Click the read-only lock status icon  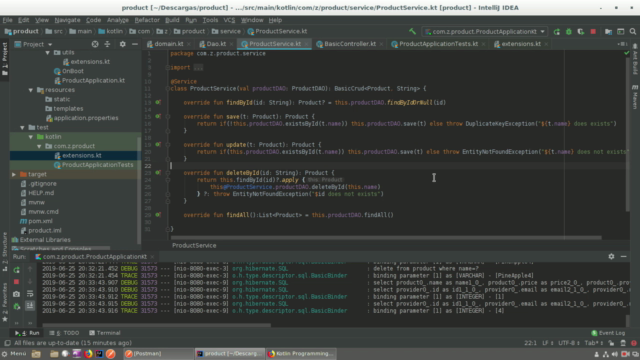[611, 343]
